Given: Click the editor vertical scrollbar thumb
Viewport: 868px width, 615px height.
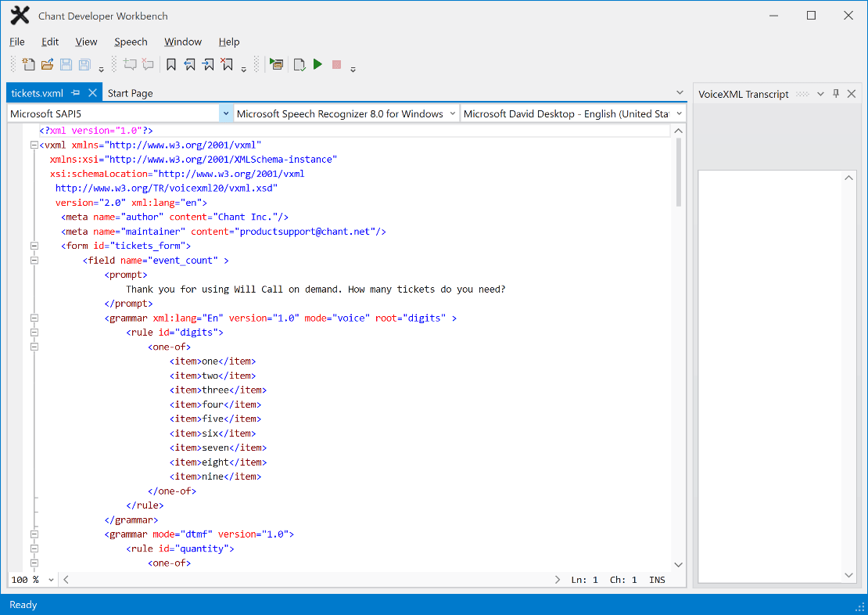Looking at the screenshot, I should click(x=678, y=172).
